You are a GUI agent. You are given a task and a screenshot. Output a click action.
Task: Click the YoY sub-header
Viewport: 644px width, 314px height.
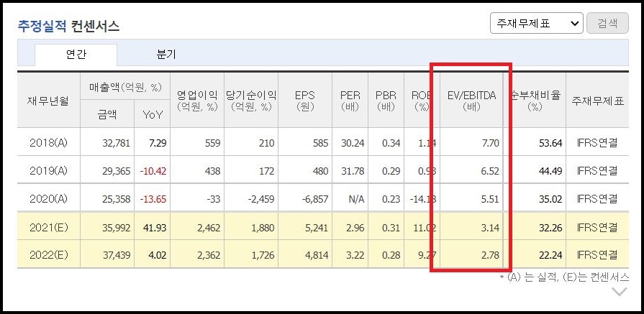click(x=152, y=115)
